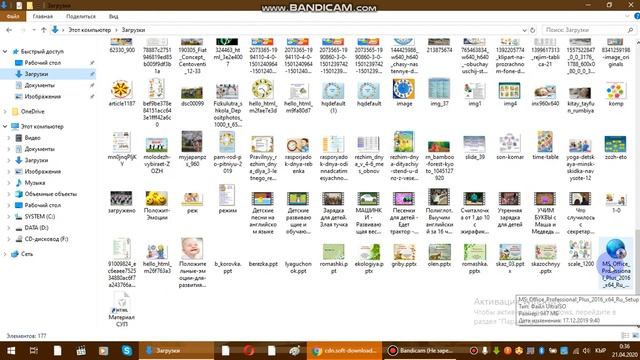Open the Вид ribbon tab
The height and width of the screenshot is (360, 640).
[113, 16]
